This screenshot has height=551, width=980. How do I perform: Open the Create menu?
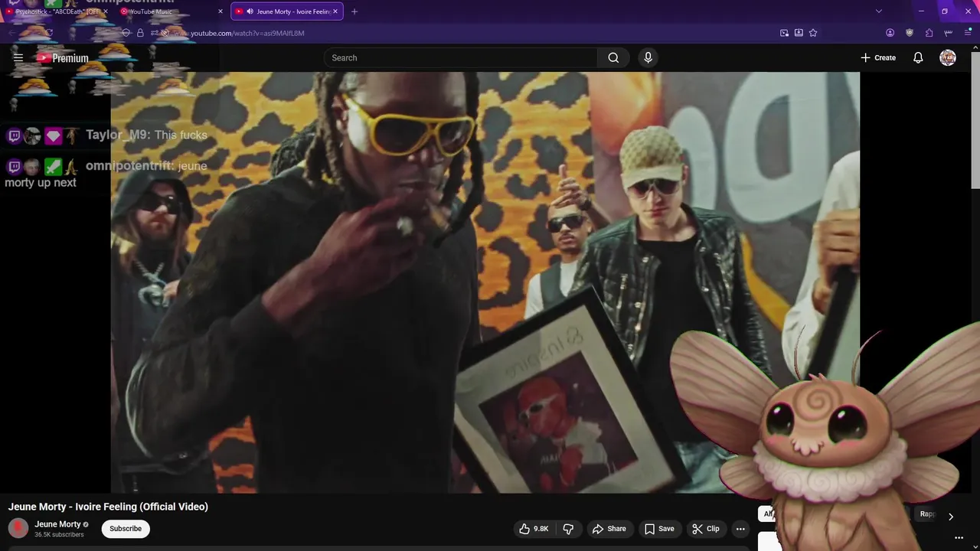point(878,57)
